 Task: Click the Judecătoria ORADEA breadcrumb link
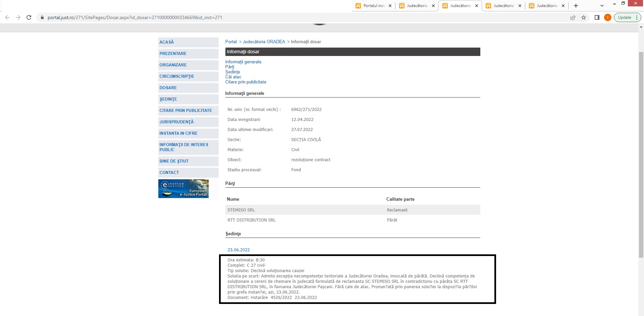coord(264,42)
